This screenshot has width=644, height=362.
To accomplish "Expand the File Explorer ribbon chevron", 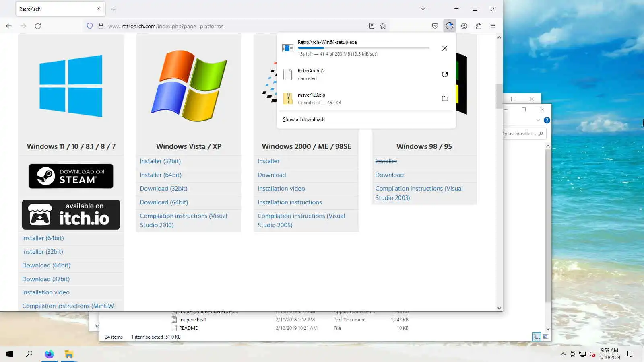I will point(538,120).
